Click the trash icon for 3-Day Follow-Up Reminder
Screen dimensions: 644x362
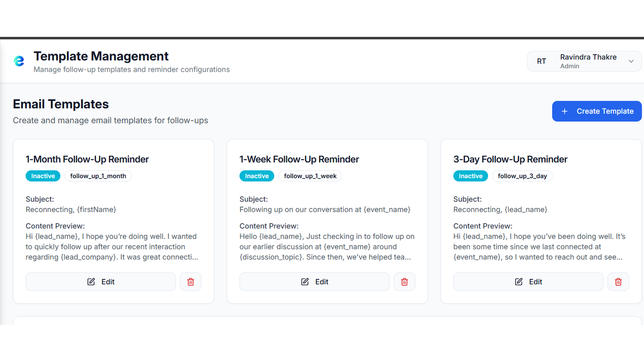click(618, 282)
